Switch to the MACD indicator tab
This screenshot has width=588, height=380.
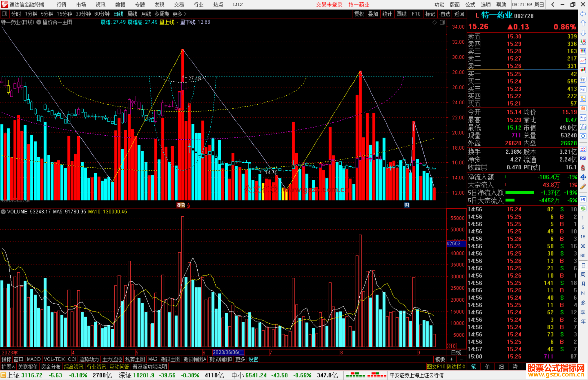(33, 359)
